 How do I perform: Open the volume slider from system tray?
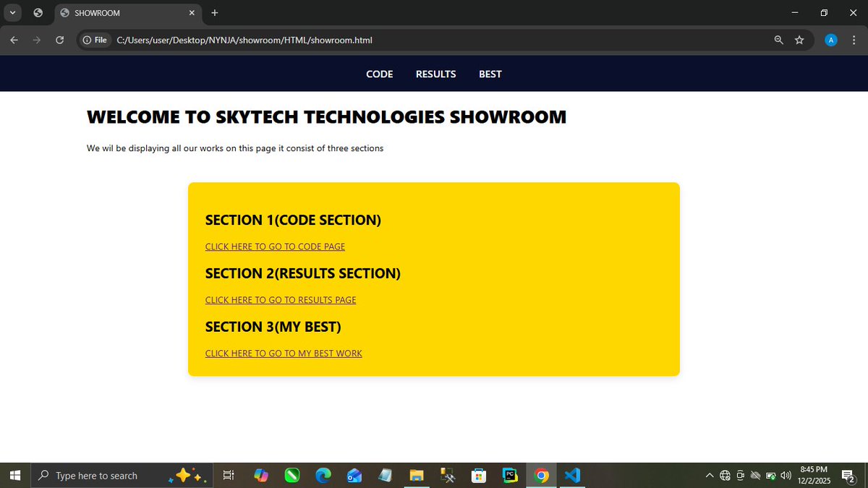(786, 475)
